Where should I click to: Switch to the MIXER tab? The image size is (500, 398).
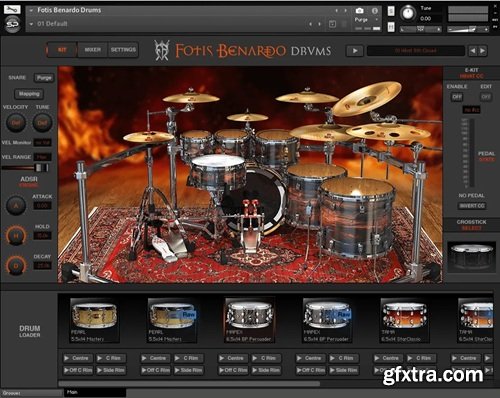92,50
